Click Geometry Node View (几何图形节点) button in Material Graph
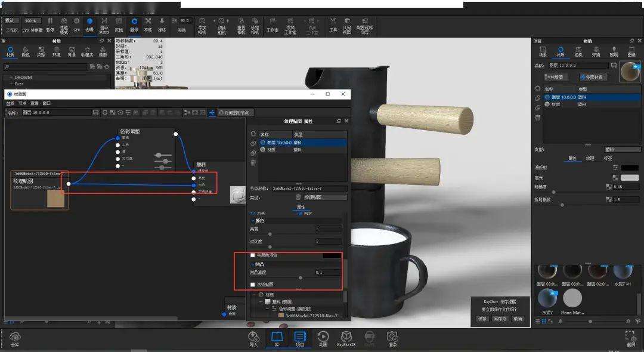 point(236,113)
